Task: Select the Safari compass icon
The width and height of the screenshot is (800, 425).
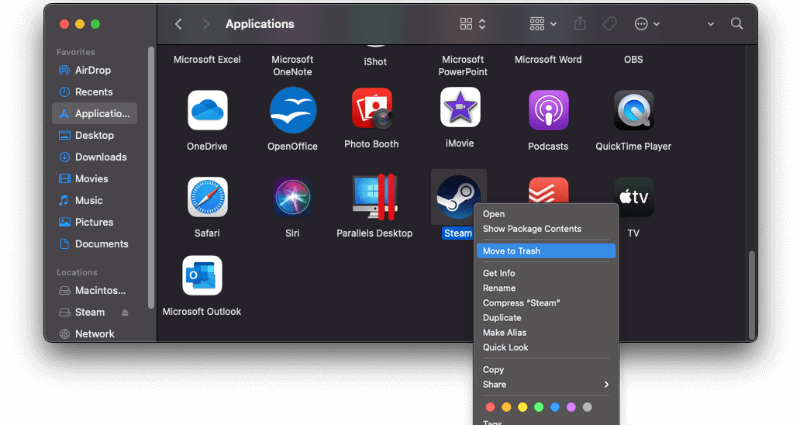Action: click(207, 197)
